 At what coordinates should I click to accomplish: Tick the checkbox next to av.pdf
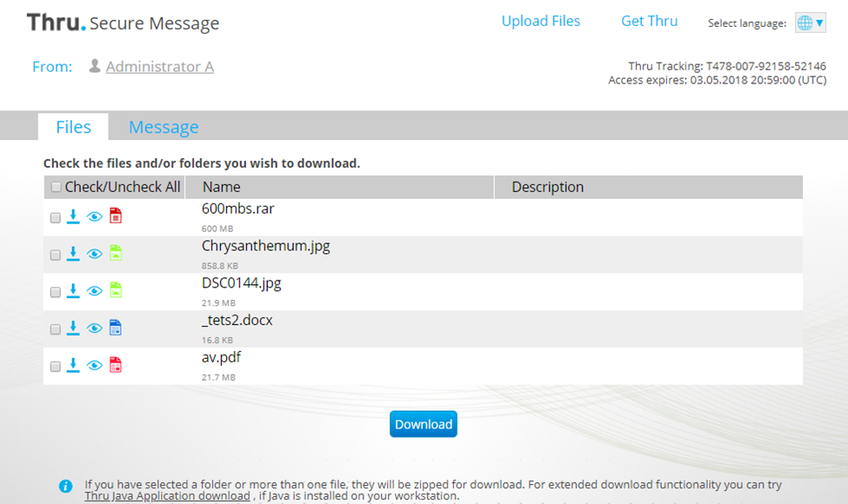click(x=56, y=368)
